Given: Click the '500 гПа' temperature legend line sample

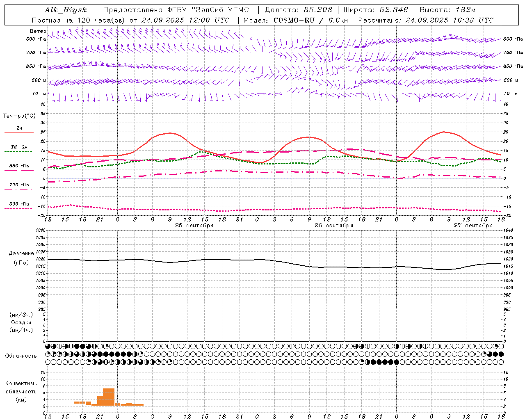Looking at the screenshot, I should coord(18,208).
